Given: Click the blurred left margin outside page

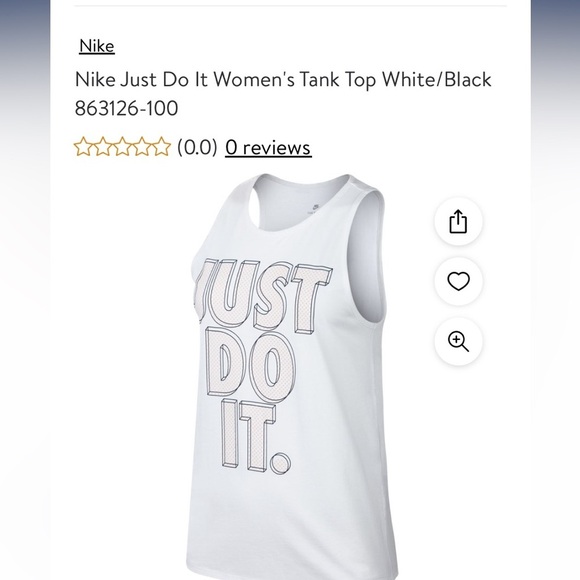Looking at the screenshot, I should (25, 290).
